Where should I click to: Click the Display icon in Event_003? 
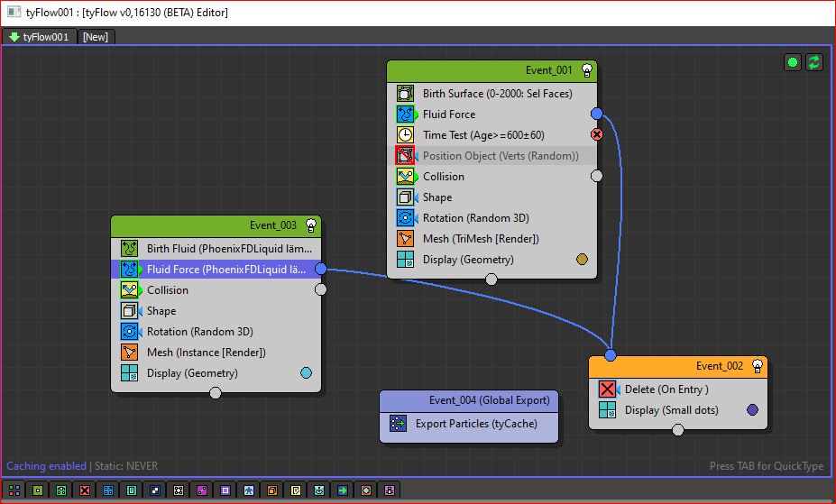pyautogui.click(x=129, y=373)
